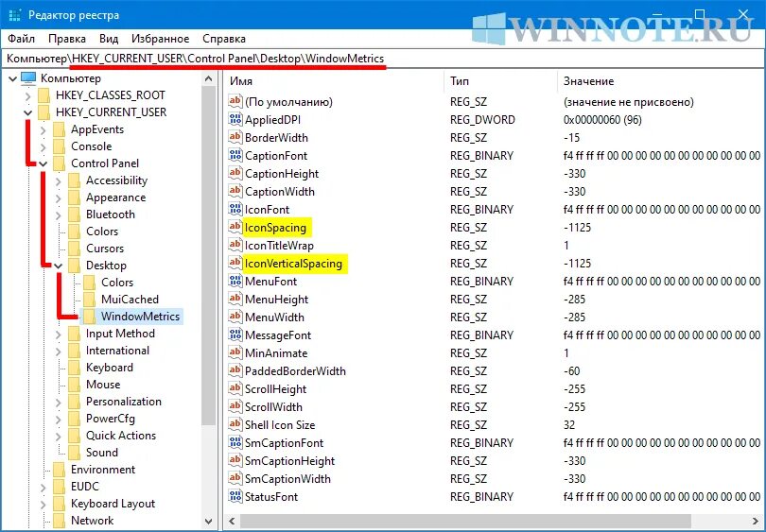Select the Quick Actions key
This screenshot has width=766, height=532.
pos(121,436)
